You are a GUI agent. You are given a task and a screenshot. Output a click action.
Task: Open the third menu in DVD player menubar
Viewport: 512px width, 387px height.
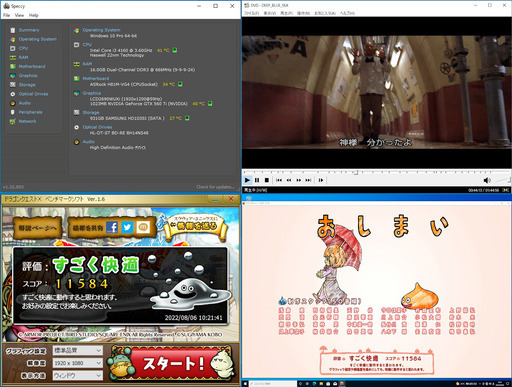click(286, 13)
